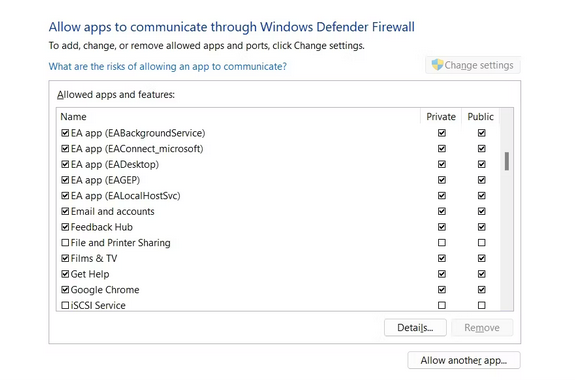
Task: Toggle Public for Films & TV
Action: [x=481, y=258]
